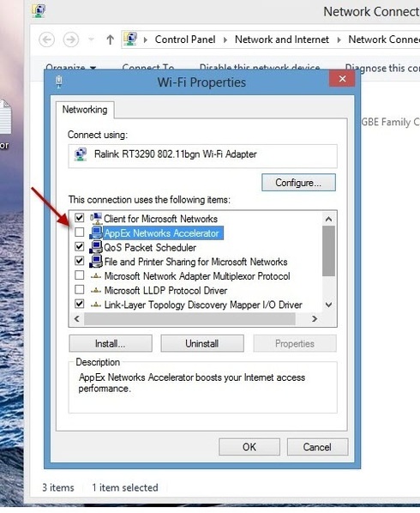
Task: Enable the AppEx Networks Accelerator checkbox
Action: point(79,232)
